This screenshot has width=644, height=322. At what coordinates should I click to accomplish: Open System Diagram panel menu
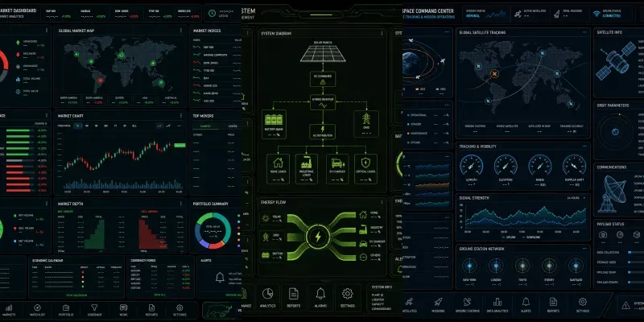[381, 33]
